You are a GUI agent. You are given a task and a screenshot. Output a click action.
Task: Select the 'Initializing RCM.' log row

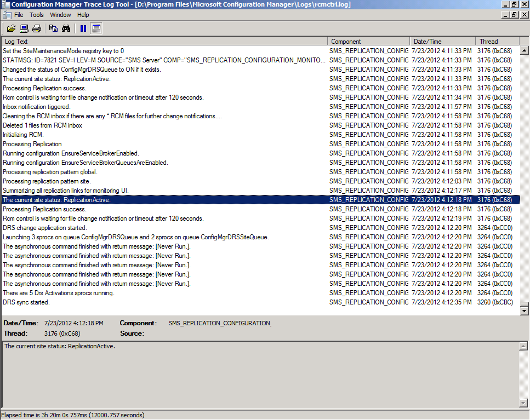[261, 135]
